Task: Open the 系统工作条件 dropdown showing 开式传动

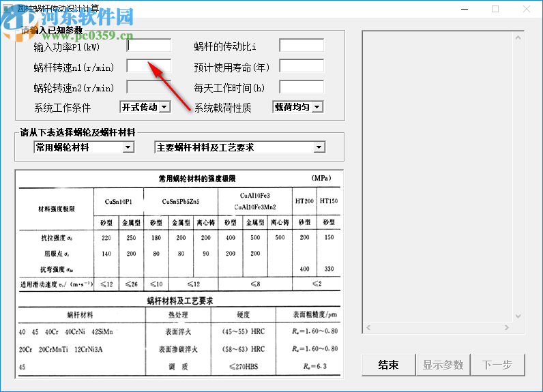Action: (x=145, y=107)
